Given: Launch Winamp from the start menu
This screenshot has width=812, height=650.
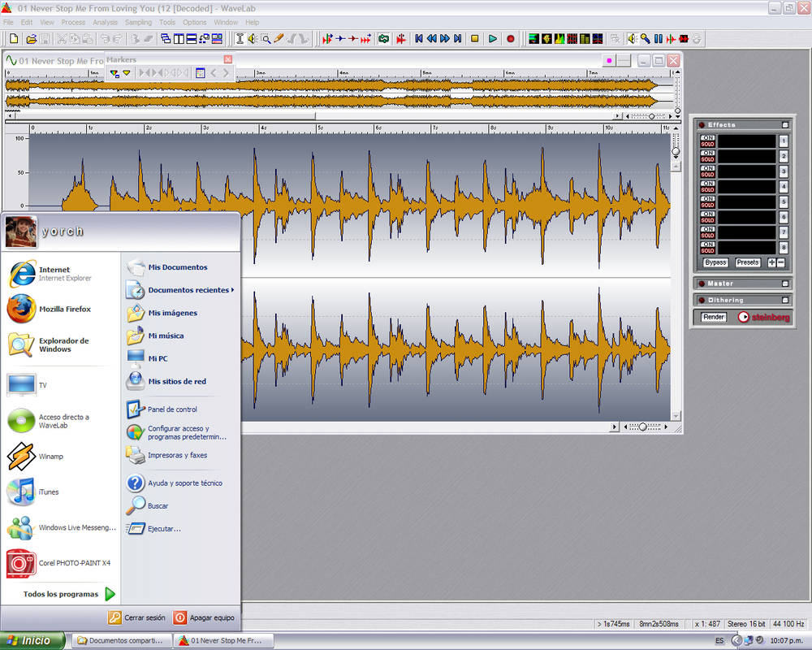Looking at the screenshot, I should coord(49,456).
